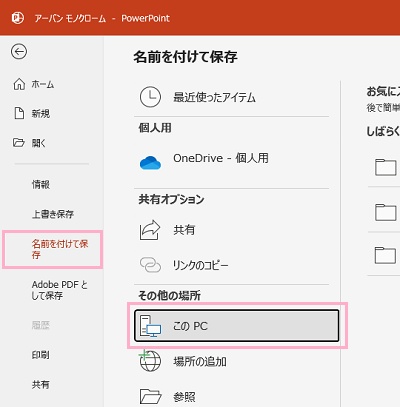Click the first folder icon in right pane
Viewport: 400px width, 407px height.
[386, 167]
